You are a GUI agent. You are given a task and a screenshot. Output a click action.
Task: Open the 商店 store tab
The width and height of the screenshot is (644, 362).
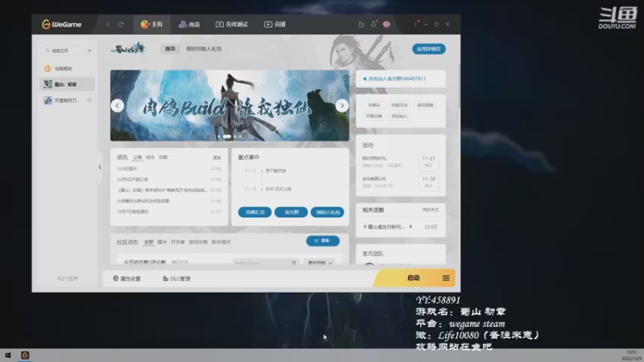[x=189, y=25]
